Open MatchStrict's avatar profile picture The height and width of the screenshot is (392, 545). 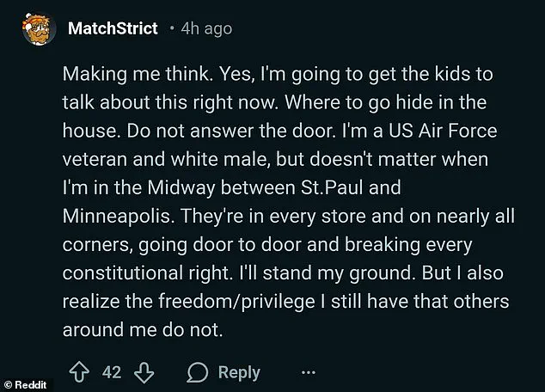pyautogui.click(x=33, y=28)
